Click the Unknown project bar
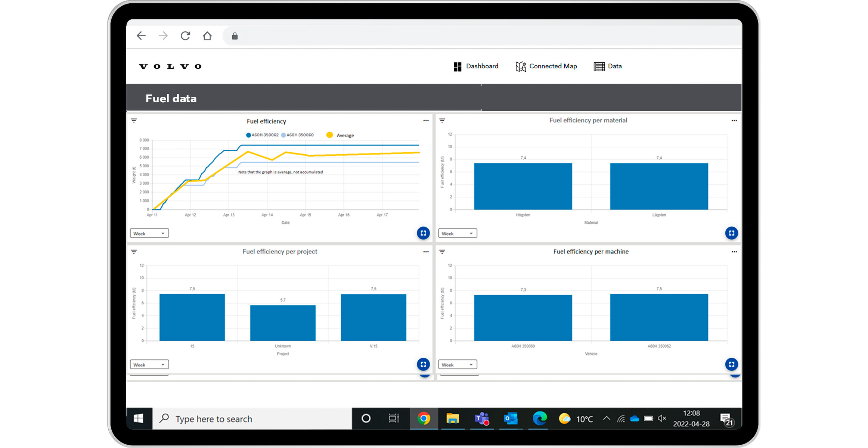Screen dimensions: 868x448 pyautogui.click(x=283, y=323)
